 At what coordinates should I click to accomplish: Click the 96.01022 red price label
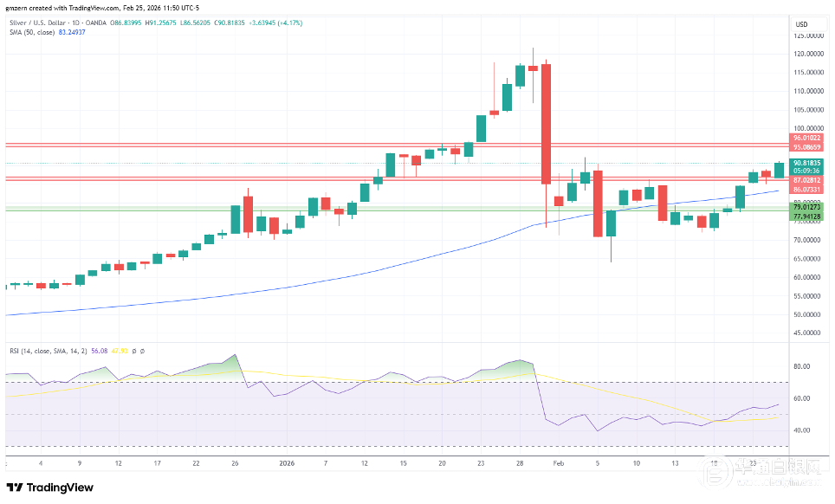[x=806, y=139]
